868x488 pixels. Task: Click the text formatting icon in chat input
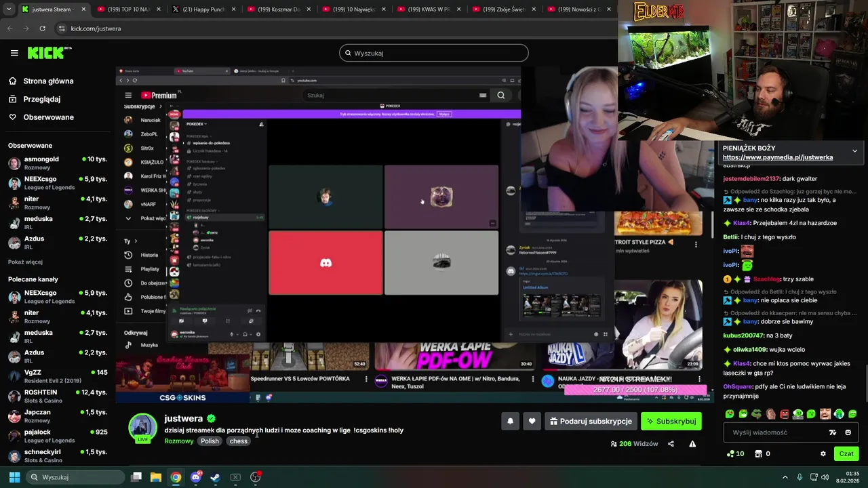[x=833, y=432]
